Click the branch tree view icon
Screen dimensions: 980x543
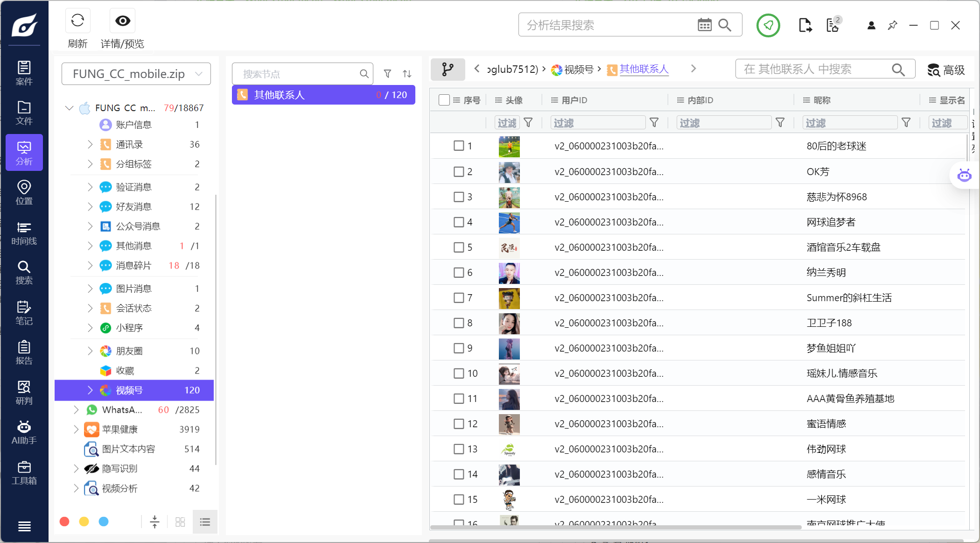pyautogui.click(x=448, y=69)
